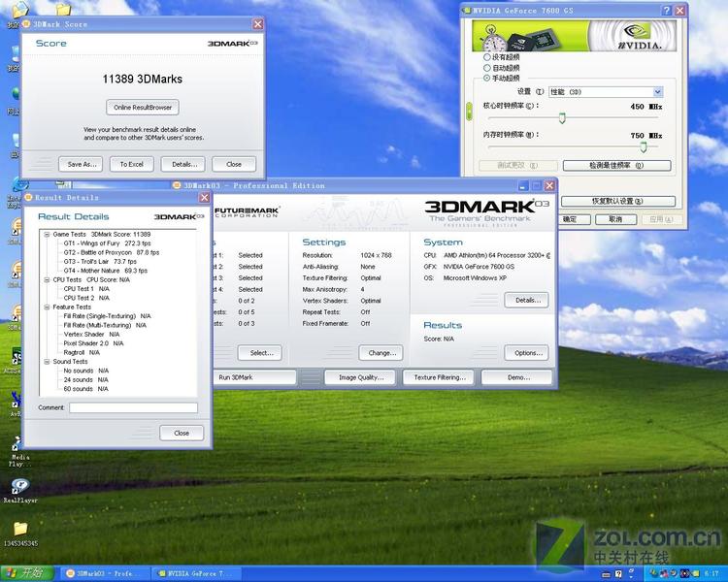Click Select tests button
728x582 pixels.
tap(259, 353)
